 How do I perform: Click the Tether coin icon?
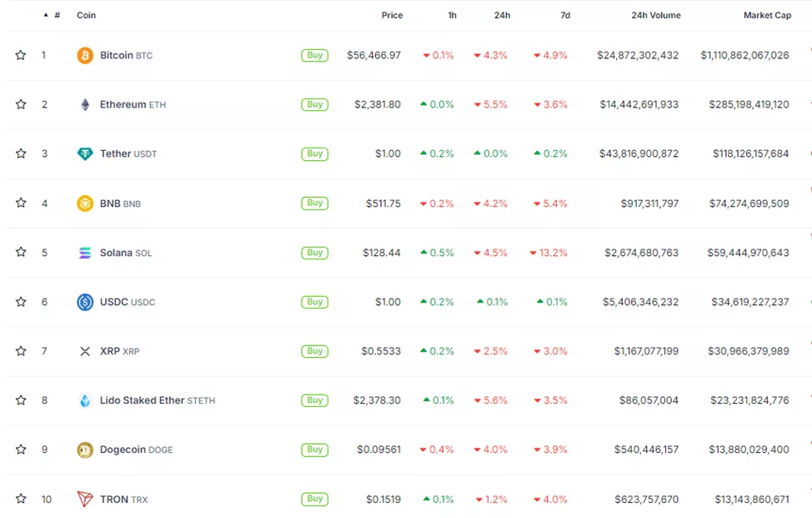(x=85, y=153)
